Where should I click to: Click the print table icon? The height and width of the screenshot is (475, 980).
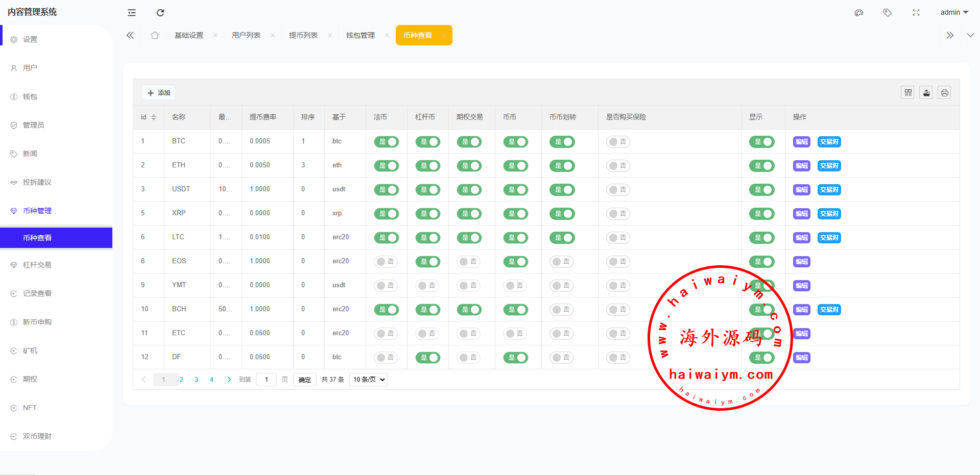tap(945, 93)
